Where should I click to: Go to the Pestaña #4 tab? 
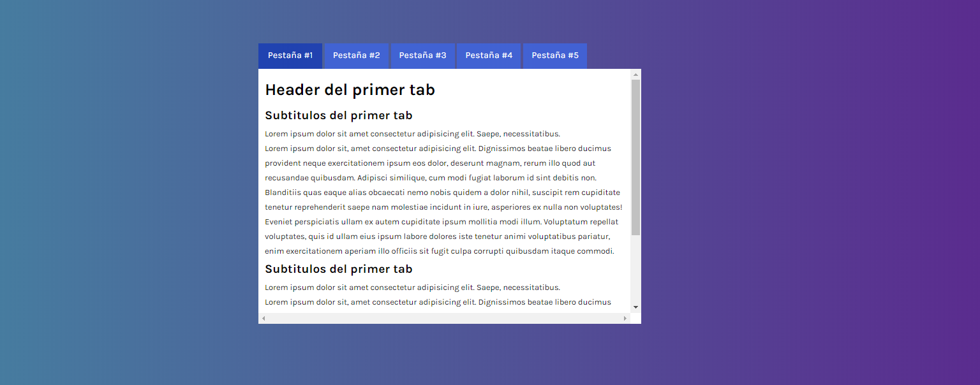(x=489, y=55)
